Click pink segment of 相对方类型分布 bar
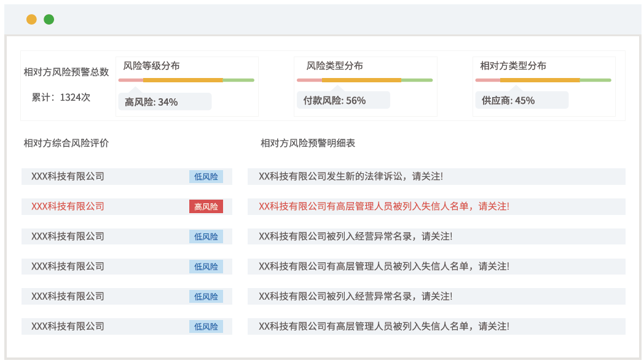Image resolution: width=644 pixels, height=363 pixels. click(x=487, y=80)
